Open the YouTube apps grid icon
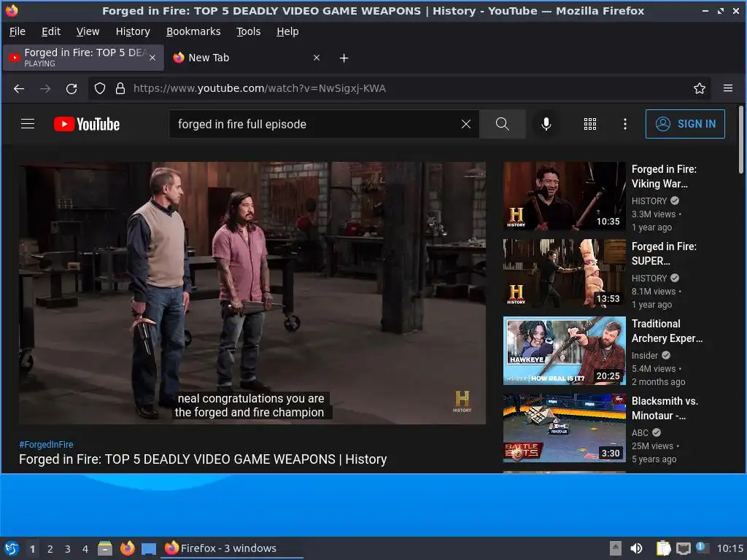747x560 pixels. tap(589, 124)
